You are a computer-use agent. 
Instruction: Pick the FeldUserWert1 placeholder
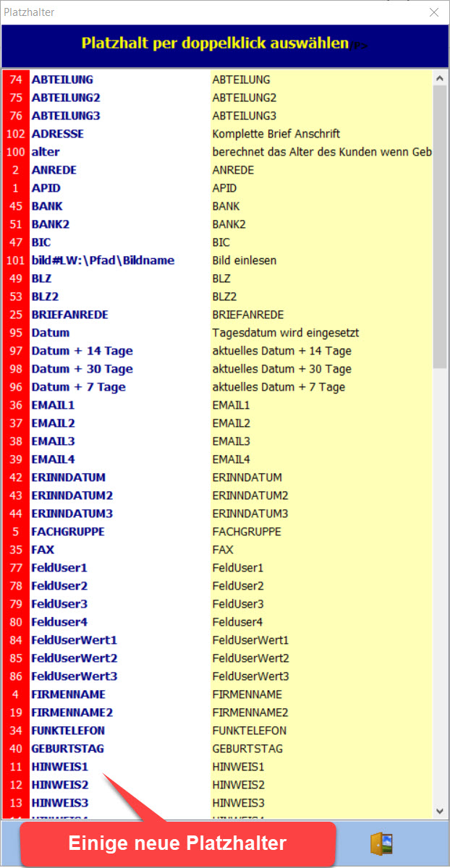pos(74,640)
